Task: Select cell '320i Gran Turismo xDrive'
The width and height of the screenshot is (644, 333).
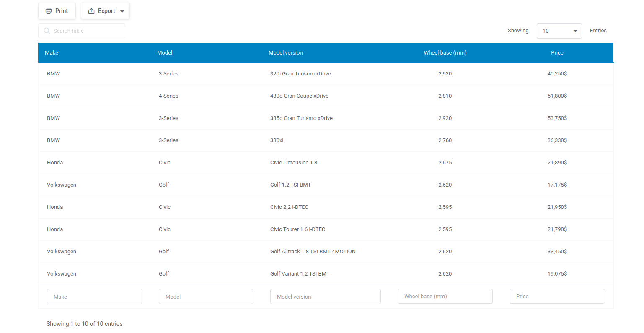Action: coord(300,74)
